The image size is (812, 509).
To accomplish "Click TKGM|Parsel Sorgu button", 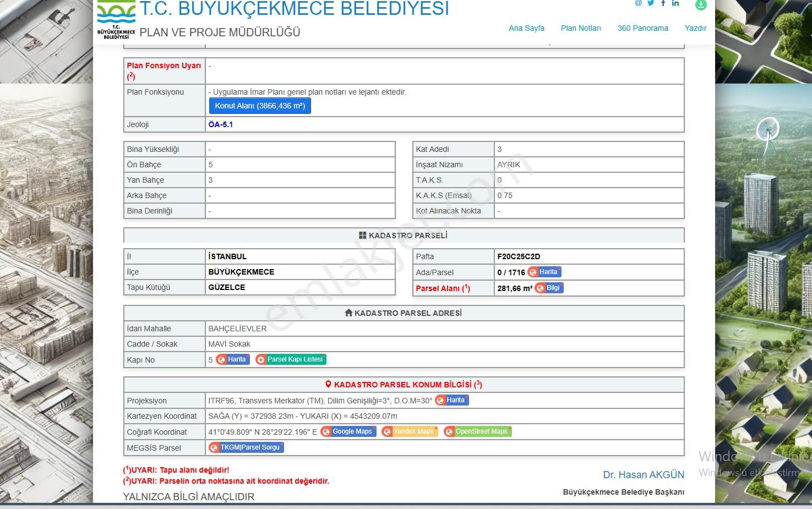I will (x=246, y=447).
